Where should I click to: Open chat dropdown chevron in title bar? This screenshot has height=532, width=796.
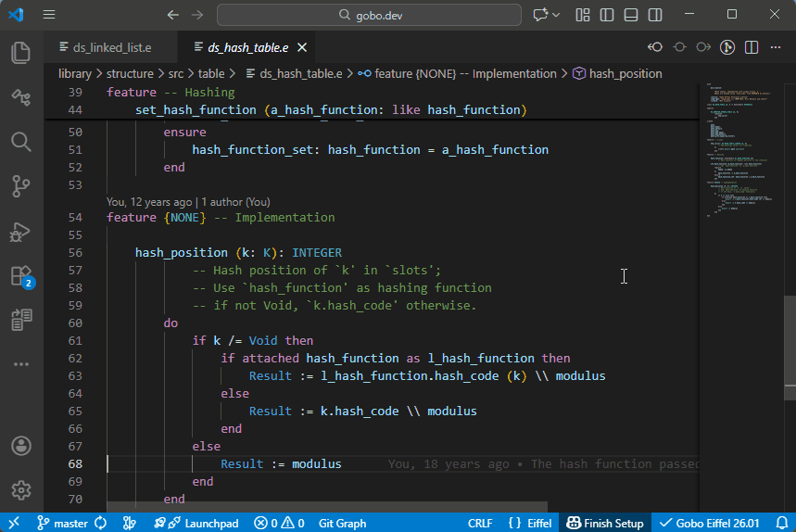pos(556,15)
